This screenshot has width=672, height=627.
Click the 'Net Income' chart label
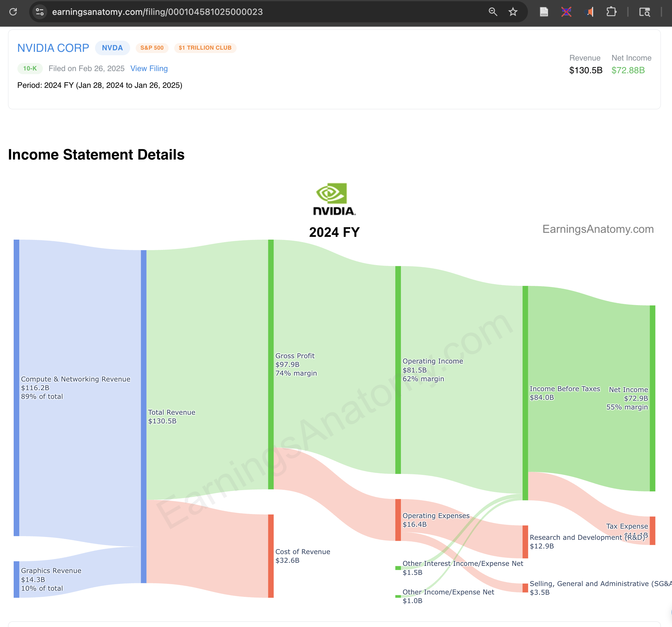629,390
